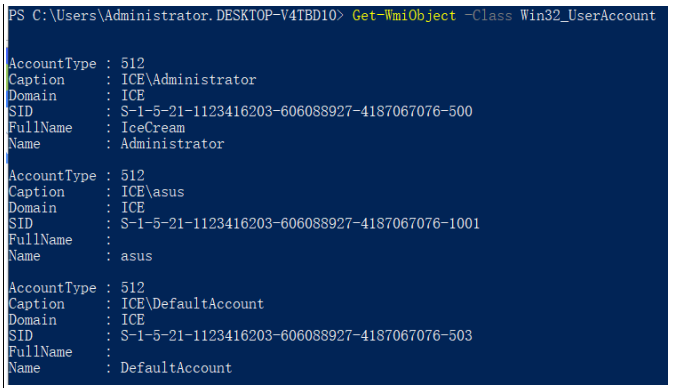This screenshot has width=674, height=389.
Task: Click the first AccountType 512 value
Action: [132, 64]
